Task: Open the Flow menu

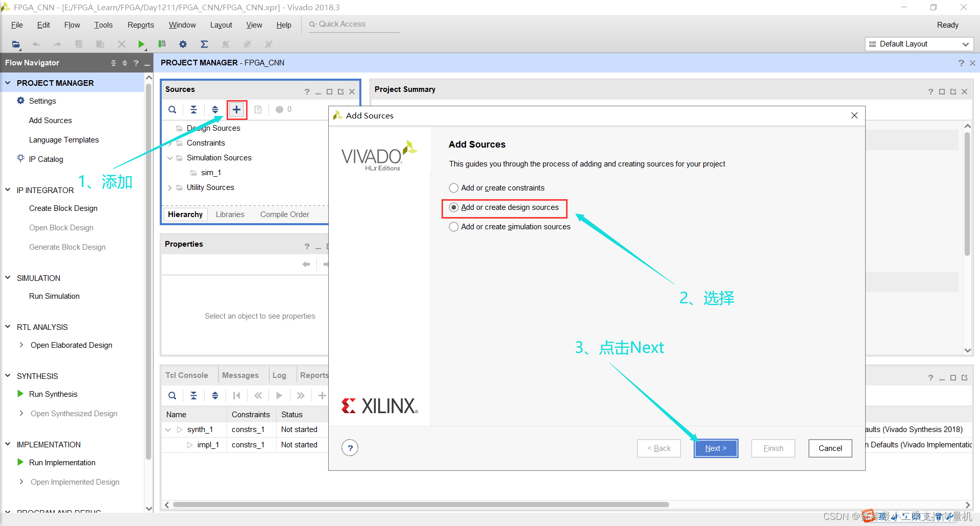Action: click(x=72, y=25)
